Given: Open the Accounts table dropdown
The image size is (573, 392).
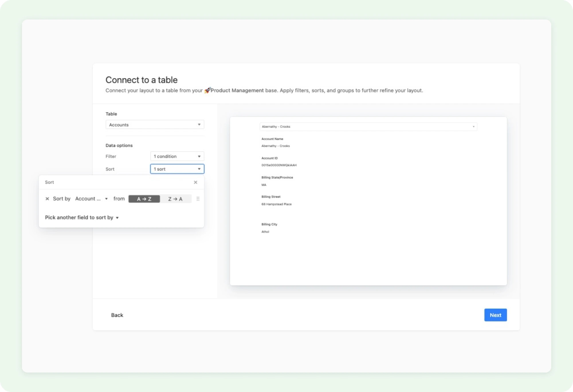Looking at the screenshot, I should tap(155, 125).
